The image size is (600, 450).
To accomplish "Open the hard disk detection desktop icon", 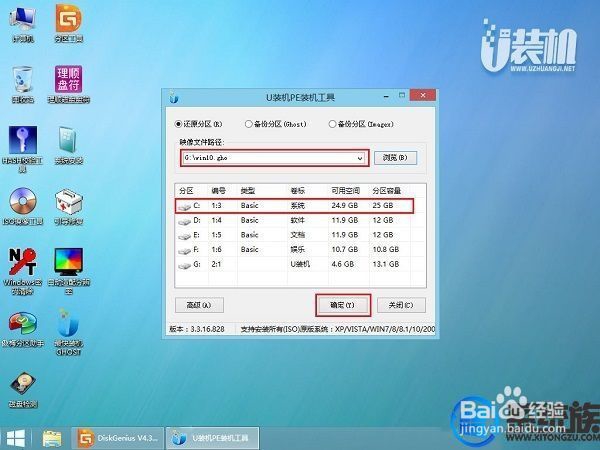I will click(23, 390).
